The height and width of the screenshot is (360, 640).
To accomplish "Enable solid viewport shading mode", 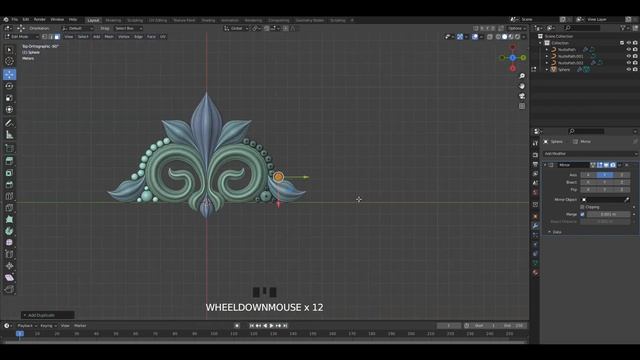I will click(x=504, y=37).
